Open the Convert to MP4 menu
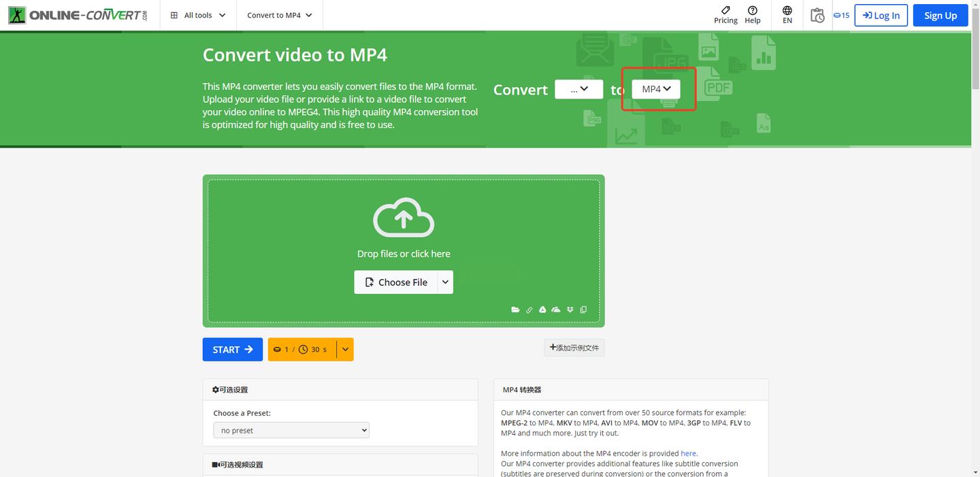Viewport: 980px width, 477px height. 280,15
